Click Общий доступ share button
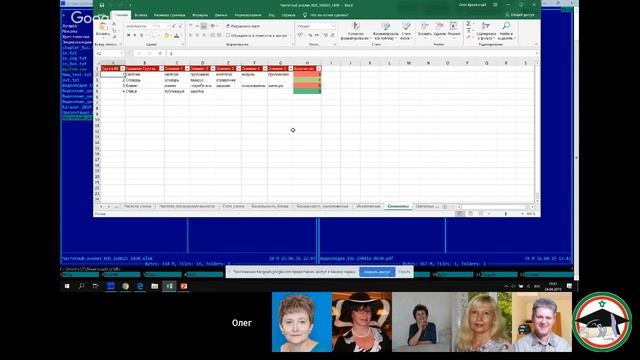Screen dimensions: 640x360 coord(520,15)
